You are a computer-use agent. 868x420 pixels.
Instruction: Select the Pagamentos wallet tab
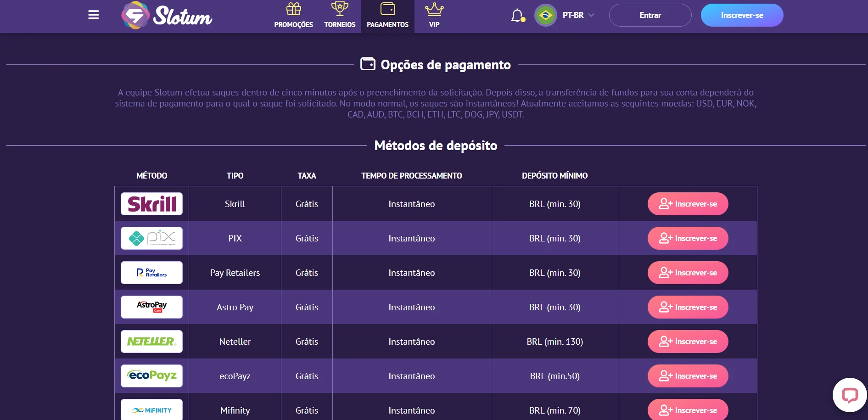tap(388, 16)
